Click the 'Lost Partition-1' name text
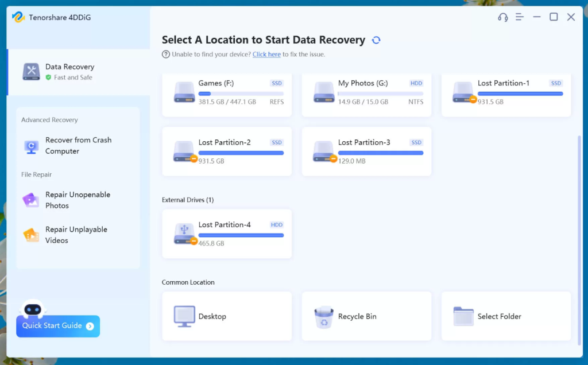 pos(503,83)
